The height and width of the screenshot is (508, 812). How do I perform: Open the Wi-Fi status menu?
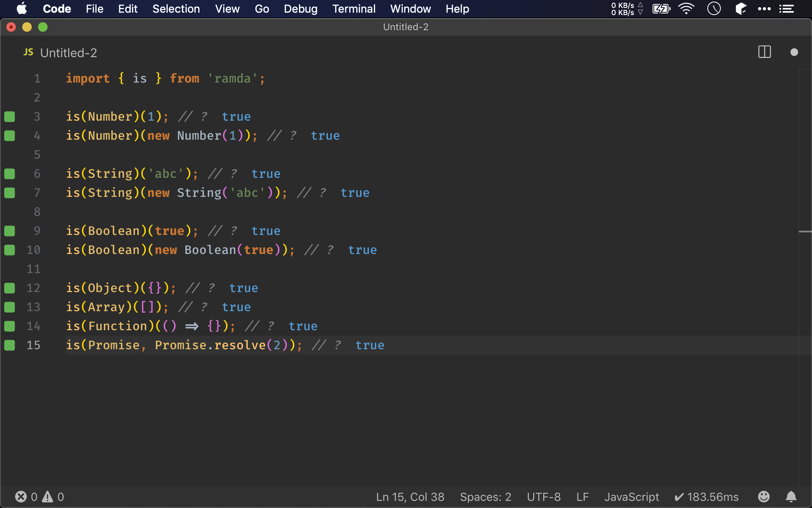[686, 9]
